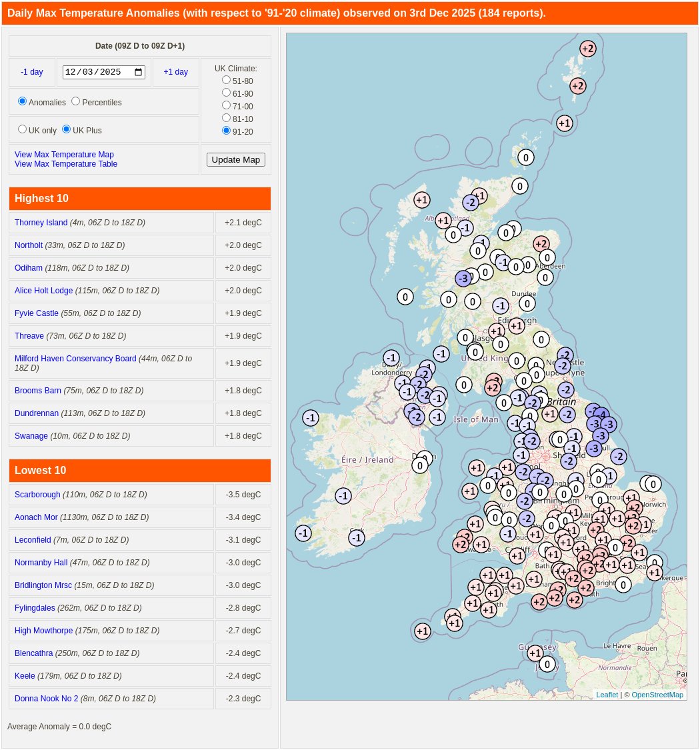Open the High Mowthorpe station link
The width and height of the screenshot is (700, 750).
coord(43,631)
